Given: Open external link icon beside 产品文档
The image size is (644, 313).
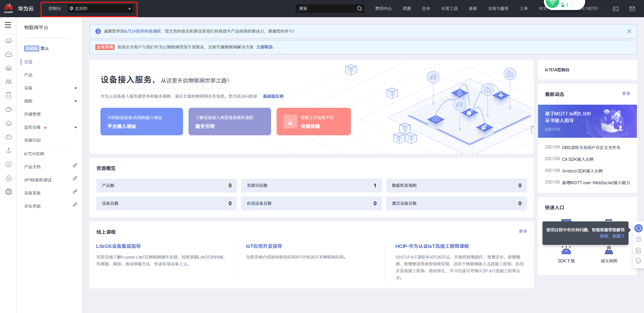Looking at the screenshot, I should coord(75,166).
